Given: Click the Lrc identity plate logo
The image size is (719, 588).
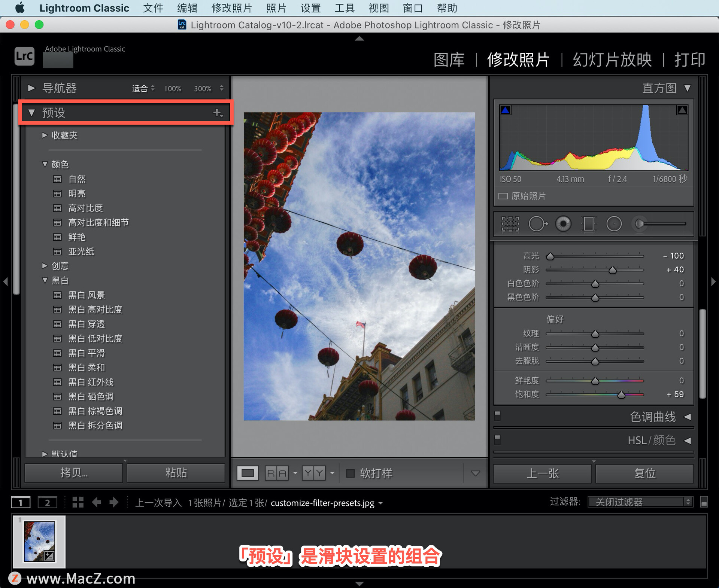Looking at the screenshot, I should pyautogui.click(x=24, y=56).
